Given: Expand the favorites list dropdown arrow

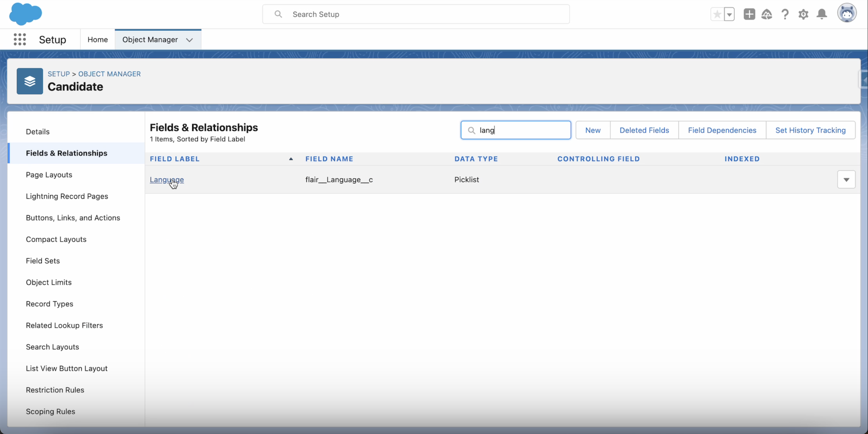Looking at the screenshot, I should click(x=729, y=14).
